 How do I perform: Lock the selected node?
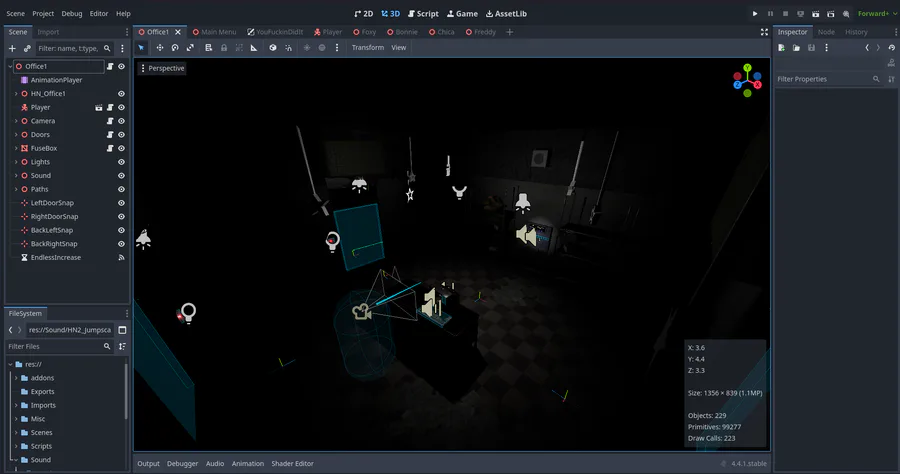(224, 48)
